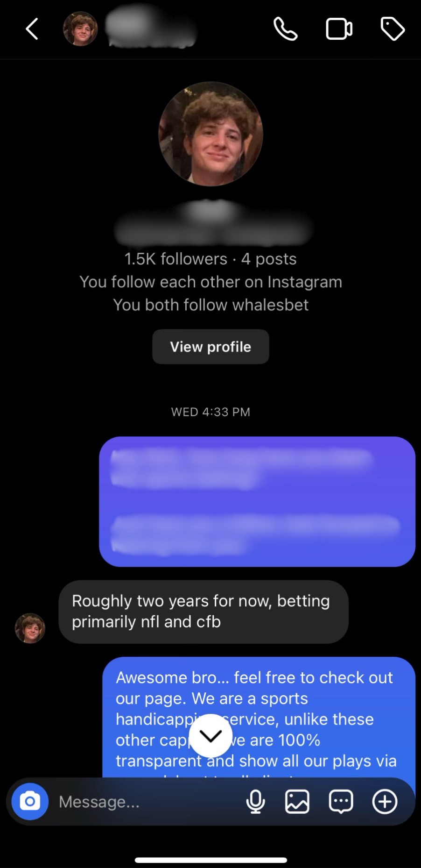Click the View profile button

click(x=210, y=347)
